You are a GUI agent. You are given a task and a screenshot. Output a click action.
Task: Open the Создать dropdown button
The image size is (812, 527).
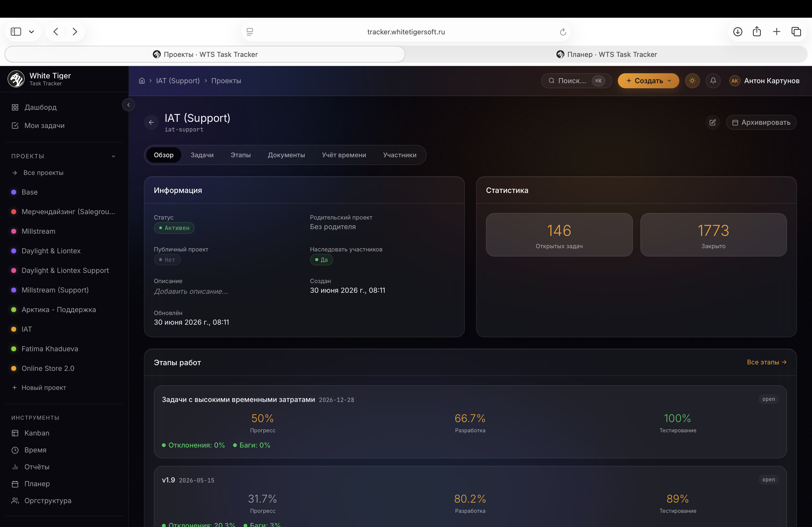(648, 81)
